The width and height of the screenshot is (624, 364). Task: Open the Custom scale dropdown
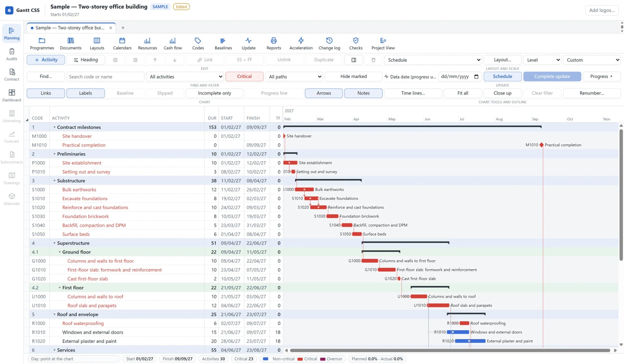592,60
